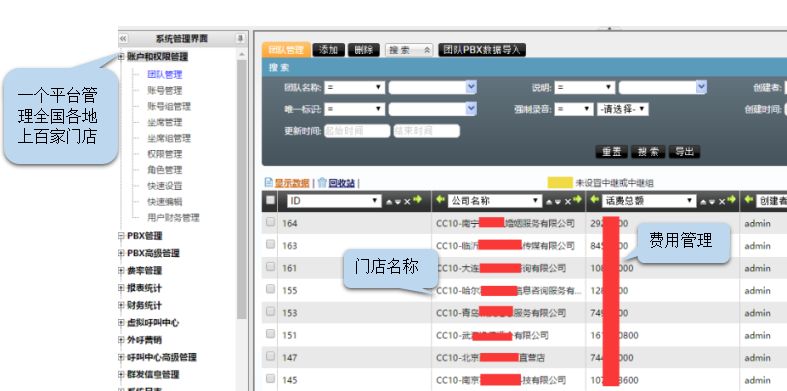Move the 创建者 column left with green arrow

(x=748, y=200)
